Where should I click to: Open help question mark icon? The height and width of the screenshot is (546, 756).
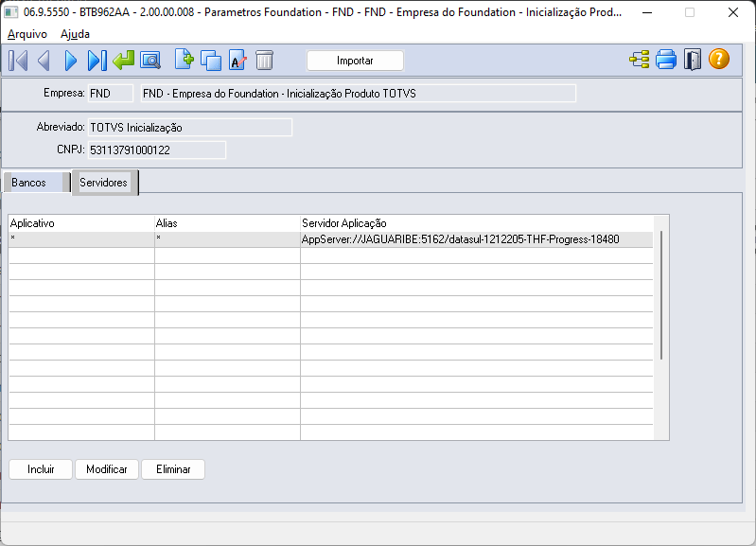pyautogui.click(x=719, y=60)
